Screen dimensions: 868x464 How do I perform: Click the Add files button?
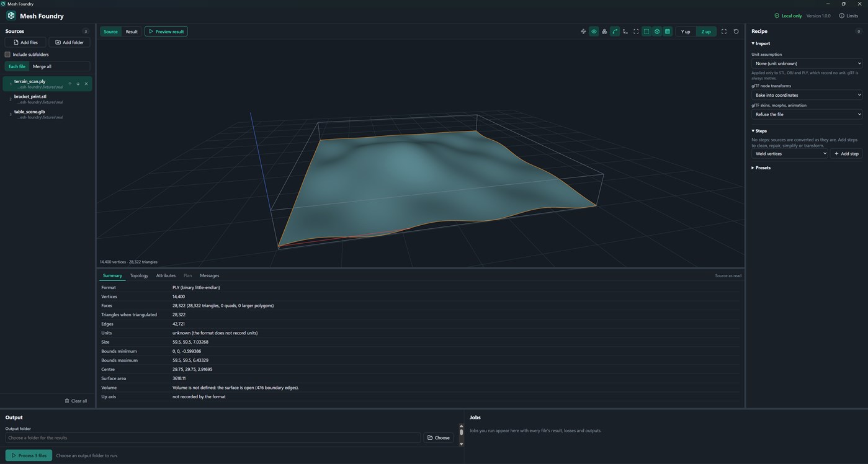[25, 42]
